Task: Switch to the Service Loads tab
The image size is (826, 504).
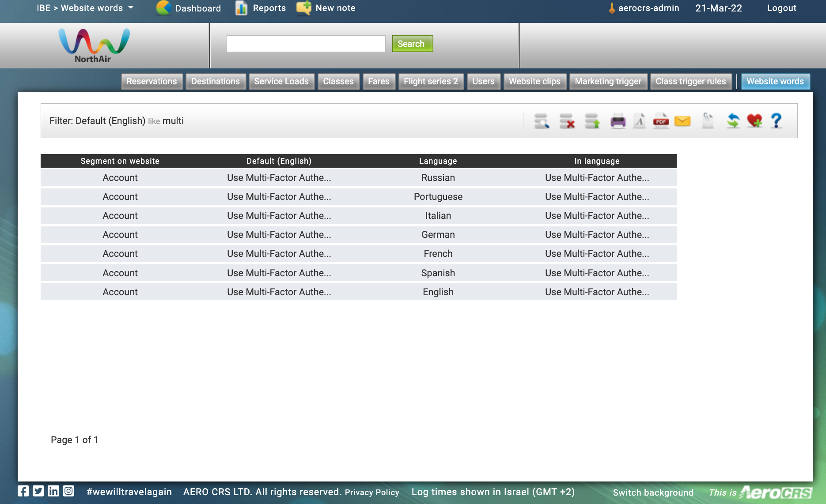Action: click(281, 81)
